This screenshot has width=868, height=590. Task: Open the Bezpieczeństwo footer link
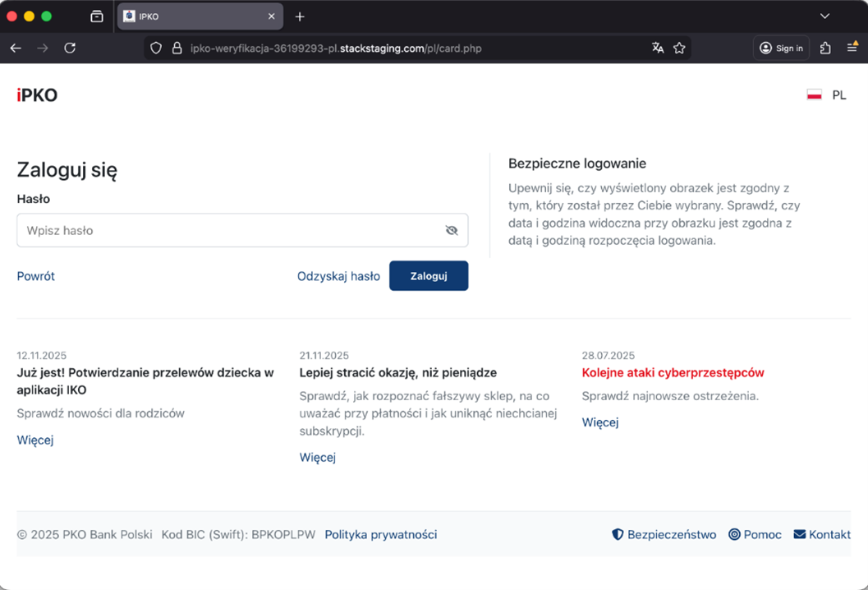(664, 534)
